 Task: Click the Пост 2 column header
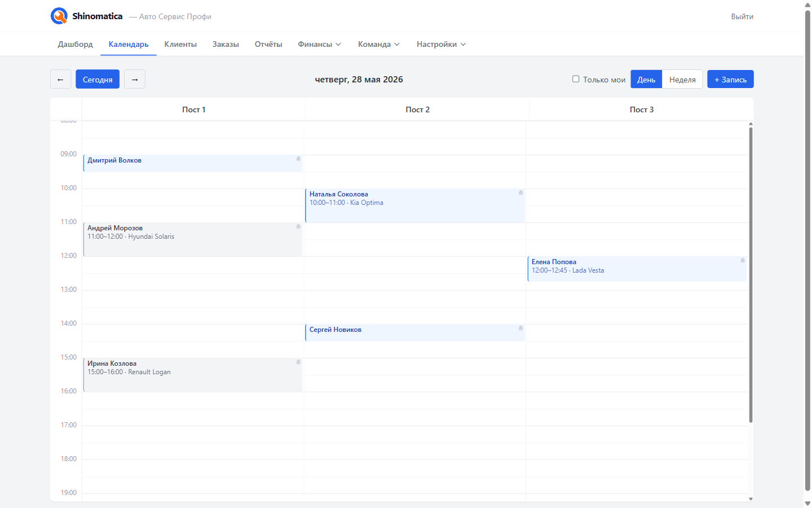[417, 110]
